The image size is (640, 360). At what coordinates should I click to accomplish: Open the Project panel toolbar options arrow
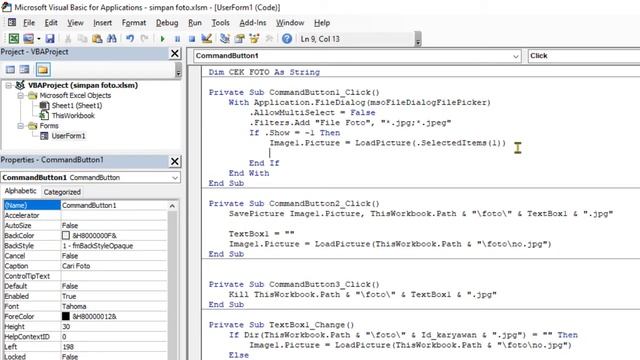(x=178, y=70)
